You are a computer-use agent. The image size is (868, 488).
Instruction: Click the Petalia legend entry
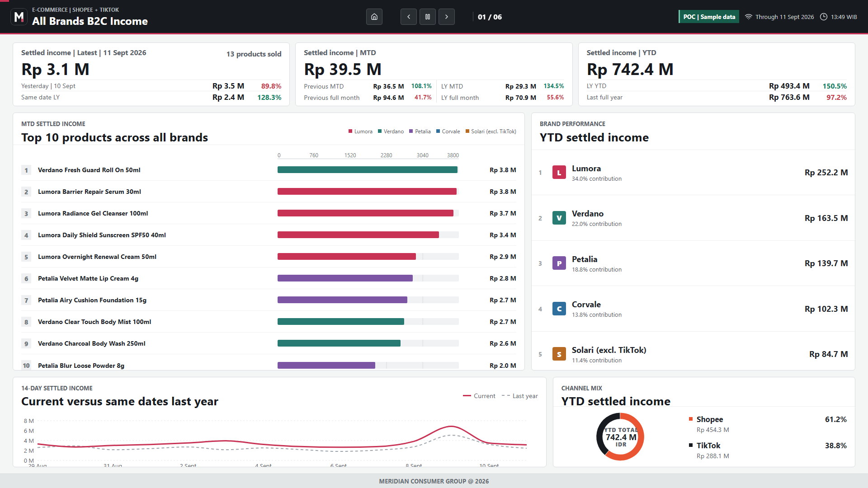[420, 131]
